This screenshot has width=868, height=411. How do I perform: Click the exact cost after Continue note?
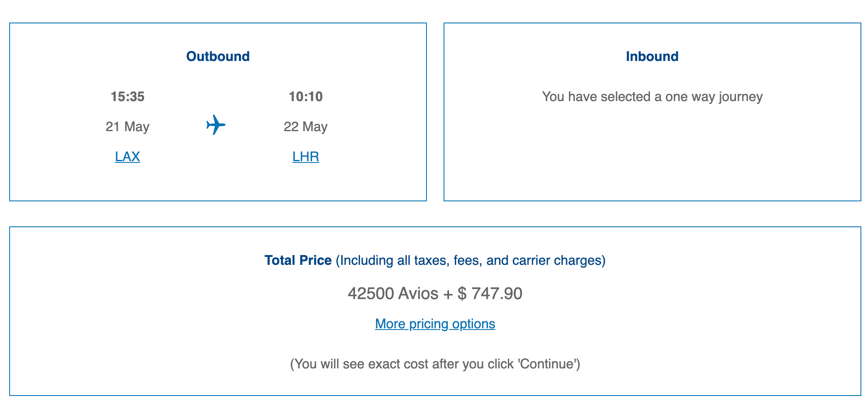pyautogui.click(x=435, y=364)
